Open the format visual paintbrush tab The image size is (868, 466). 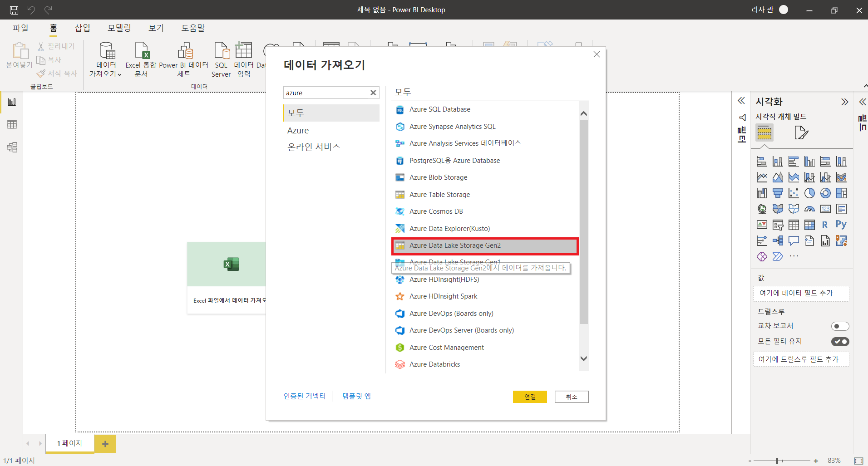tap(801, 132)
